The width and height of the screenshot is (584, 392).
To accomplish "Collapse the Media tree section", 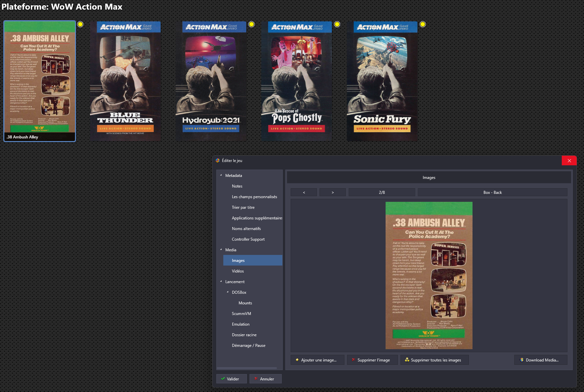I will click(x=221, y=250).
